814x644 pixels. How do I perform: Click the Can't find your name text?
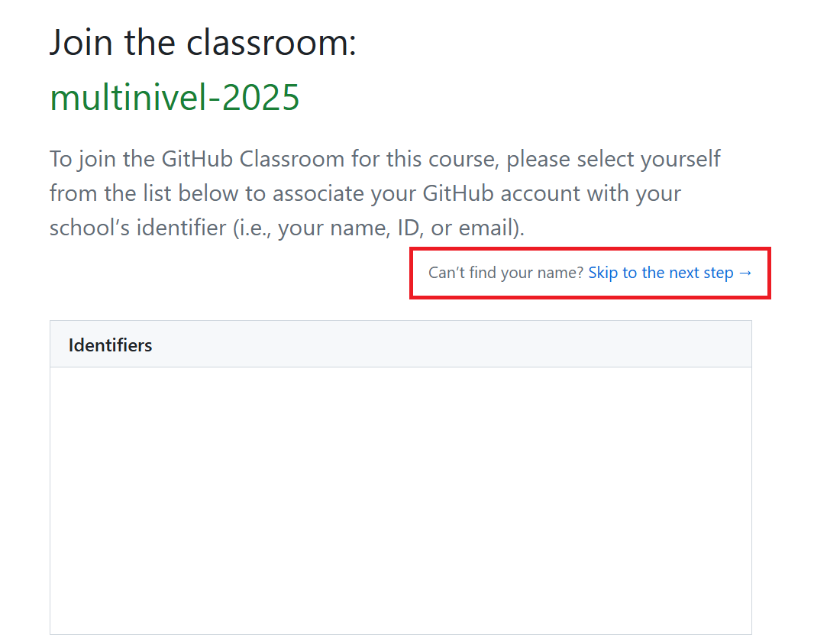(506, 273)
